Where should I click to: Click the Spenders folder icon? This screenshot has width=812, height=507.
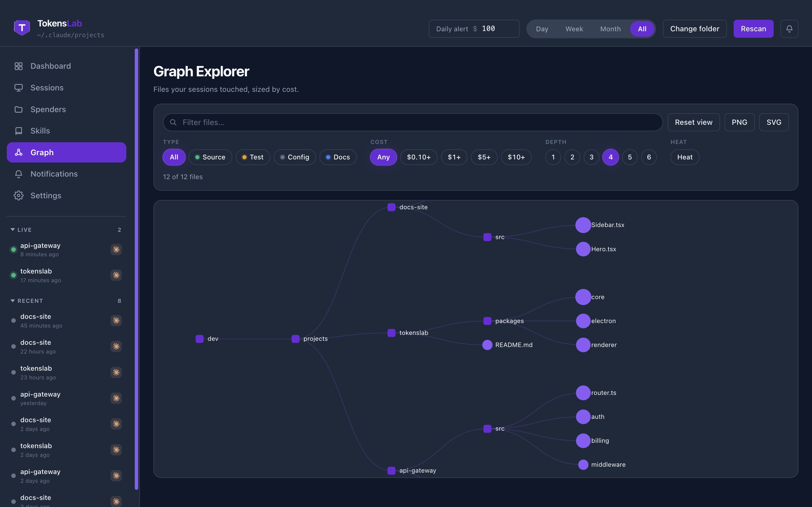(x=18, y=109)
